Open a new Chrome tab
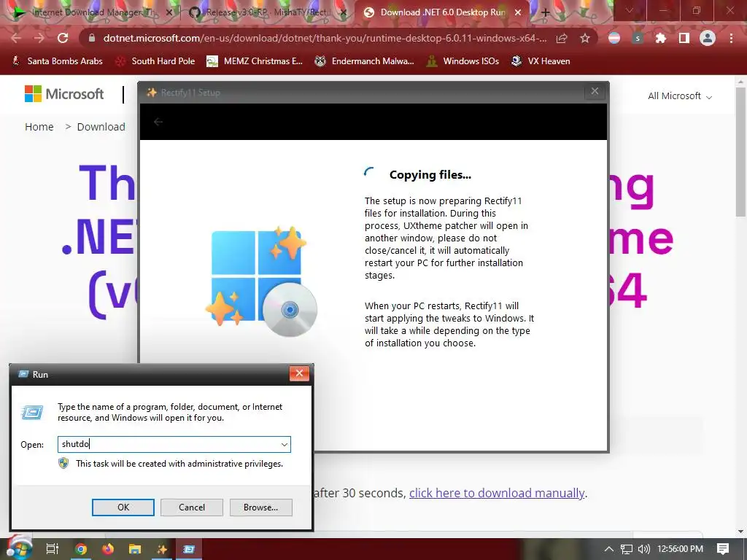The image size is (747, 560). click(x=546, y=12)
